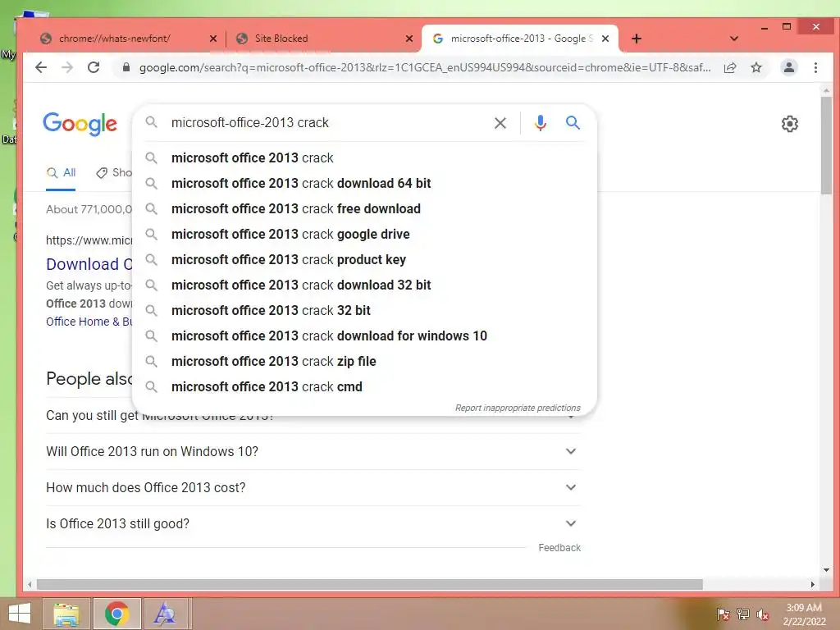
Task: Click Report inappropriate predictions link
Action: click(518, 408)
